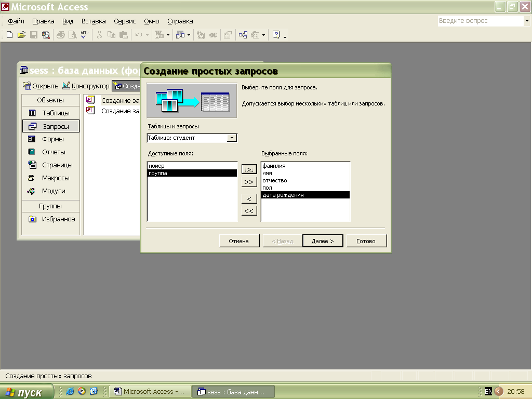The width and height of the screenshot is (532, 399).
Task: Move the selected field with the '>' button
Action: tap(249, 169)
